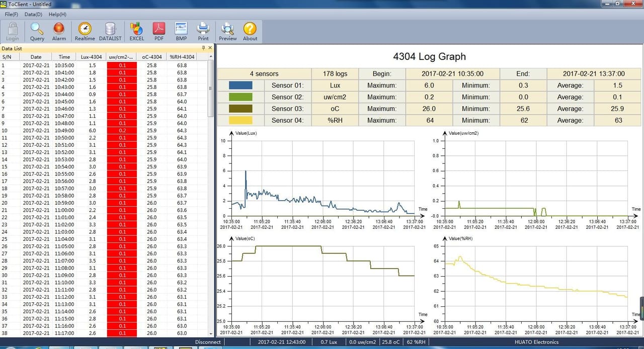Select the blue Sensor 01 color swatch
644x349 pixels.
240,85
